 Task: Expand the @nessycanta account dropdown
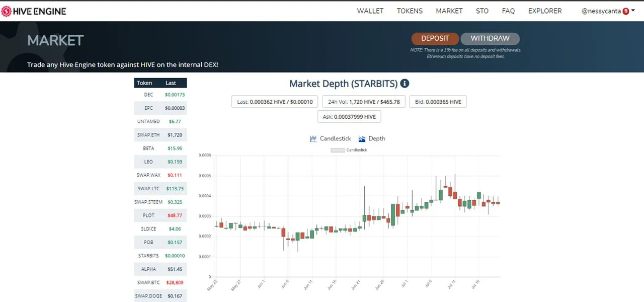point(608,11)
